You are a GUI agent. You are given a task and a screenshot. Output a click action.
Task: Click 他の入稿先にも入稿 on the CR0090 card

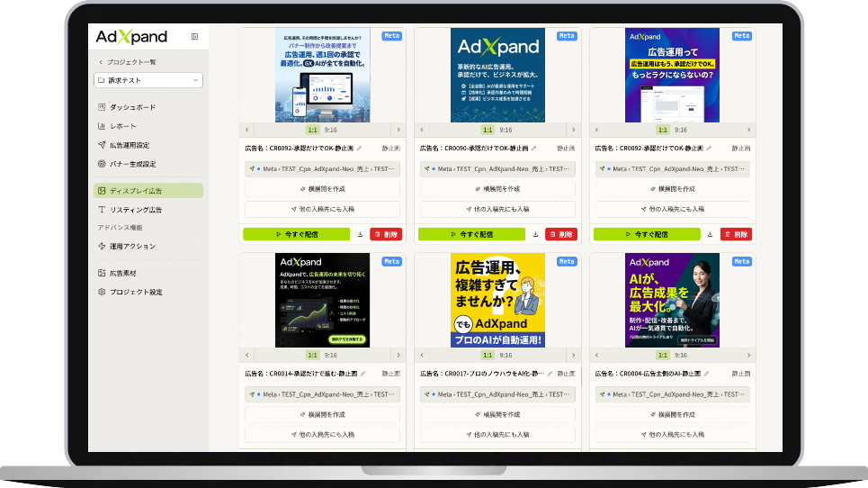(x=497, y=210)
